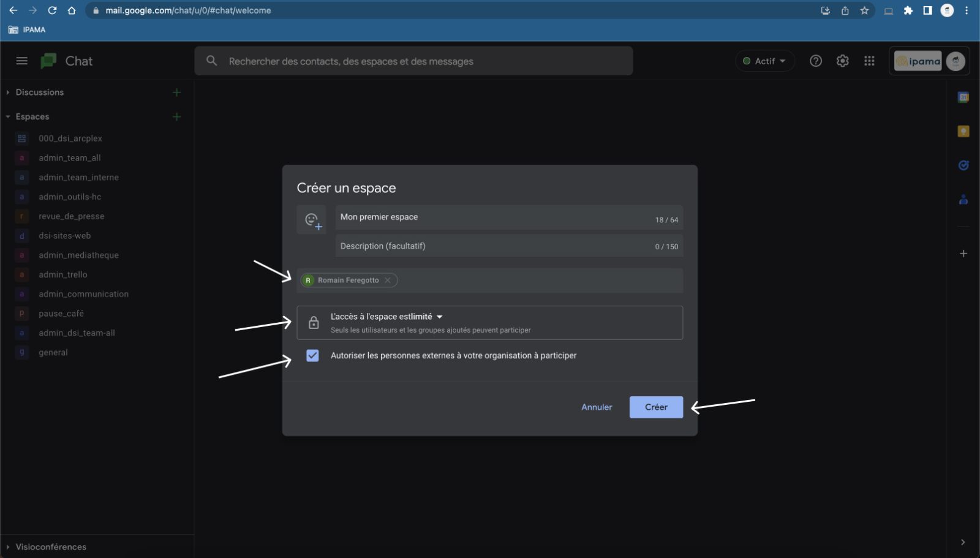Click the ipama organization logo
The image size is (980, 558).
(x=918, y=61)
